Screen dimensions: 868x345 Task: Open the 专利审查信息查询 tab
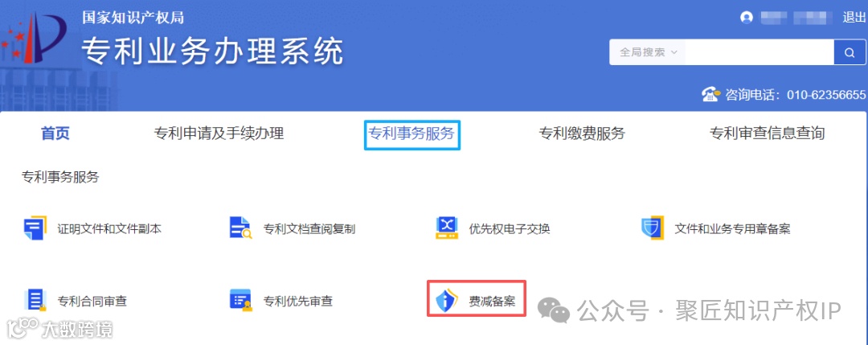[768, 133]
